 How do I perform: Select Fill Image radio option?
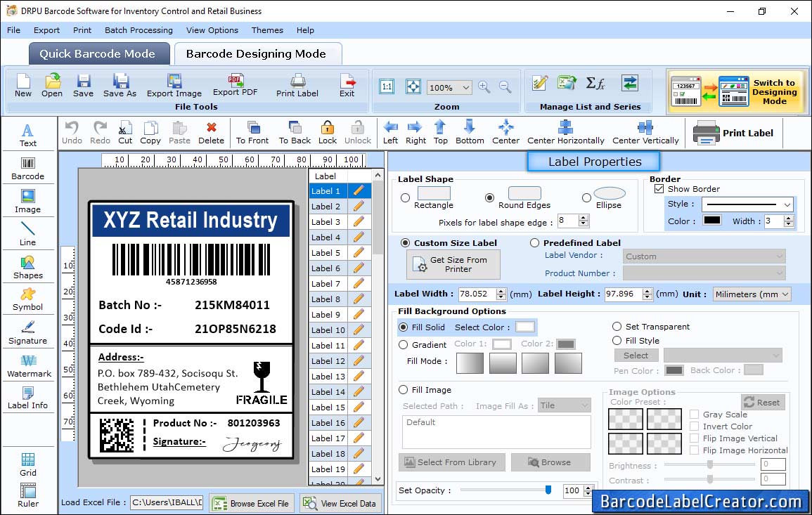(403, 390)
